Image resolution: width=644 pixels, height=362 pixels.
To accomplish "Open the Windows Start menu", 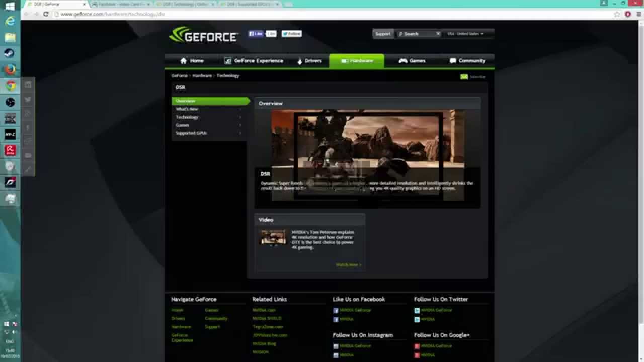I will pos(10,7).
